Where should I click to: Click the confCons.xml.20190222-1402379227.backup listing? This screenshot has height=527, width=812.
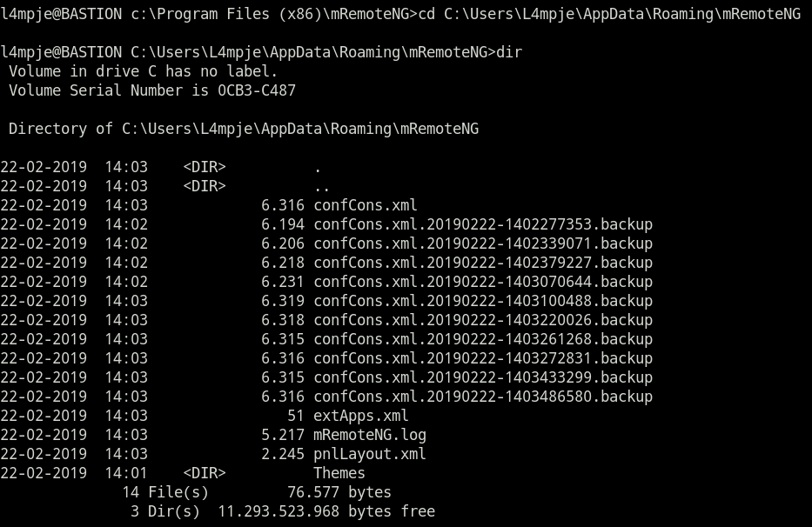[x=482, y=263]
